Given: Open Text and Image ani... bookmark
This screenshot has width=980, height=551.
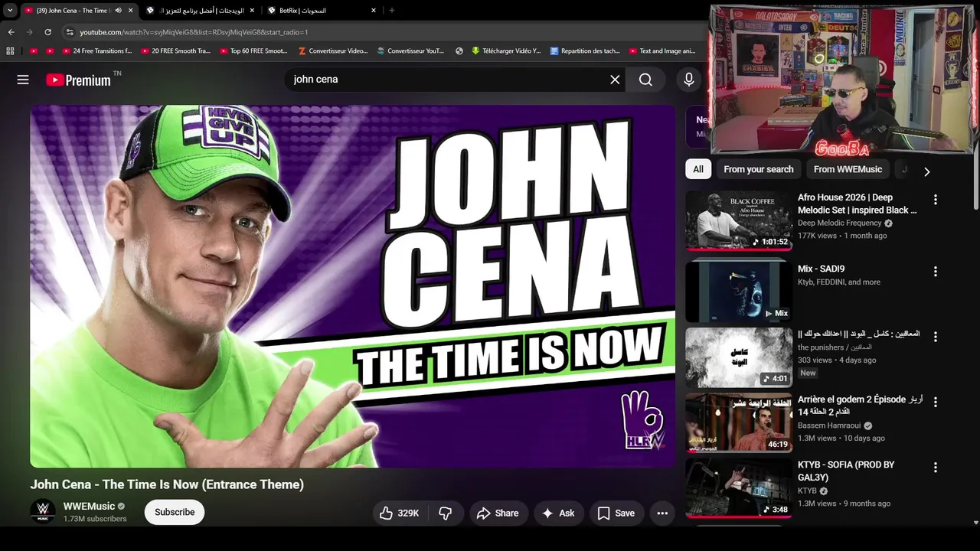Looking at the screenshot, I should pos(662,51).
